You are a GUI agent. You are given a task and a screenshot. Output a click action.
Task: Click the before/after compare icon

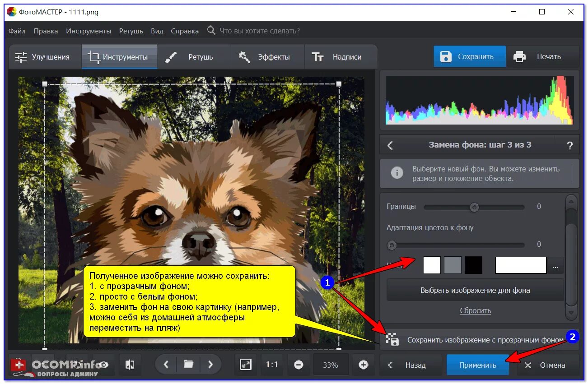click(x=130, y=365)
